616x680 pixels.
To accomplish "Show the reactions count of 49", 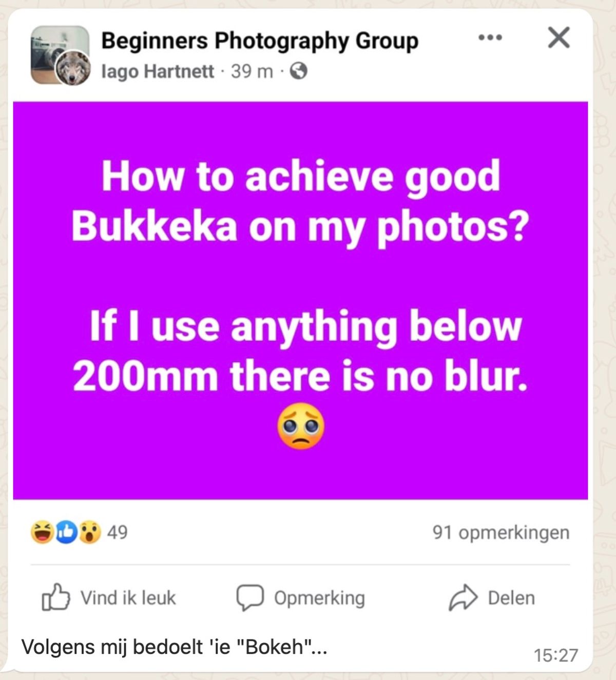I will 117,532.
